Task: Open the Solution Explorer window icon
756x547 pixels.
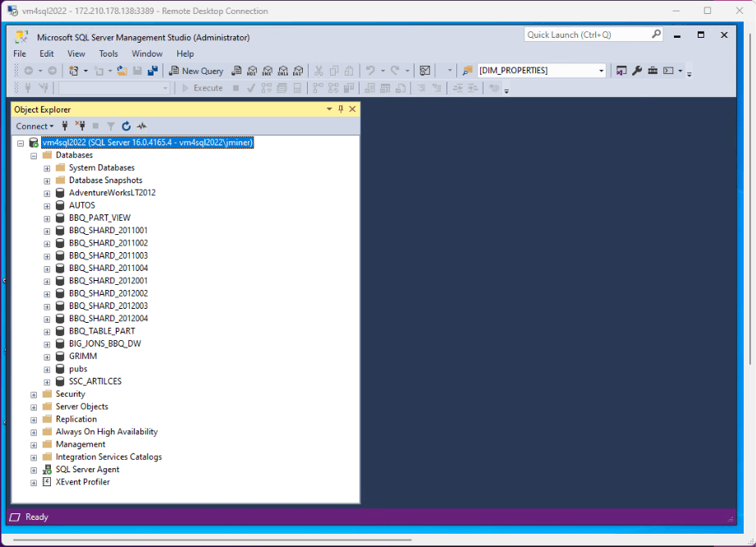Action: (621, 71)
